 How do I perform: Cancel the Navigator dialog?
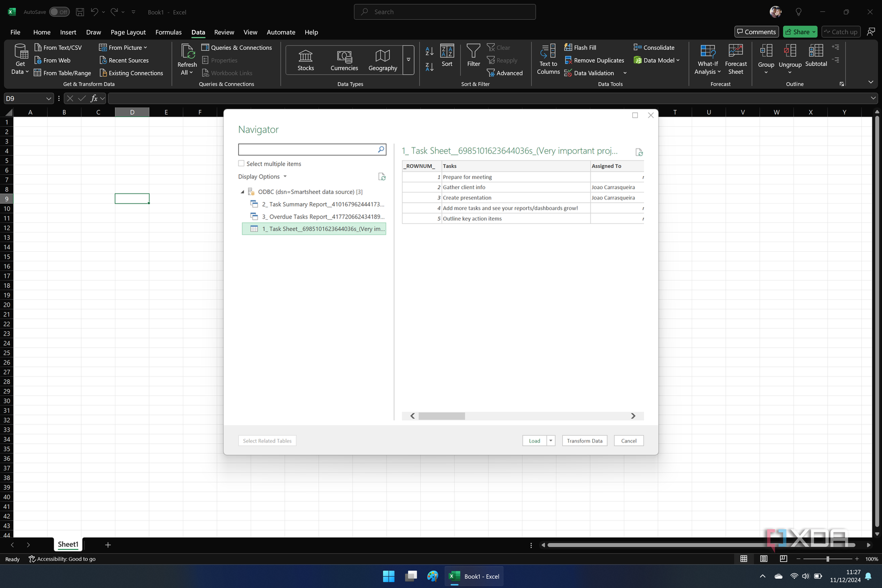click(x=628, y=440)
